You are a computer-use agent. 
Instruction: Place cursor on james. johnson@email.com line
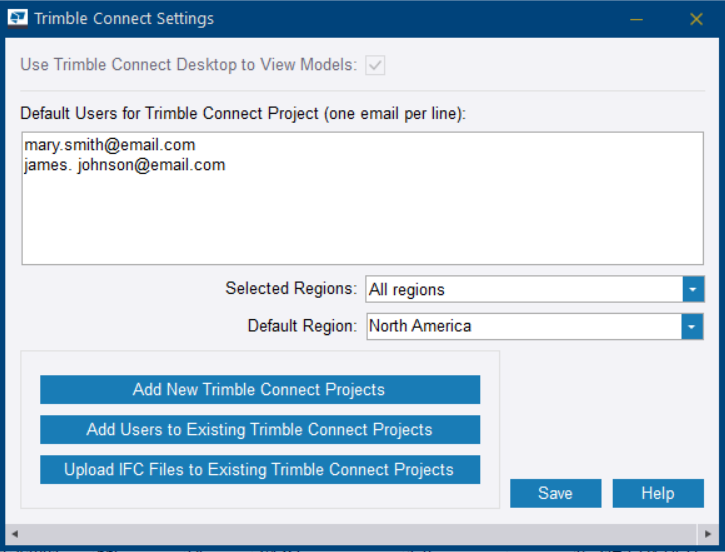point(125,165)
